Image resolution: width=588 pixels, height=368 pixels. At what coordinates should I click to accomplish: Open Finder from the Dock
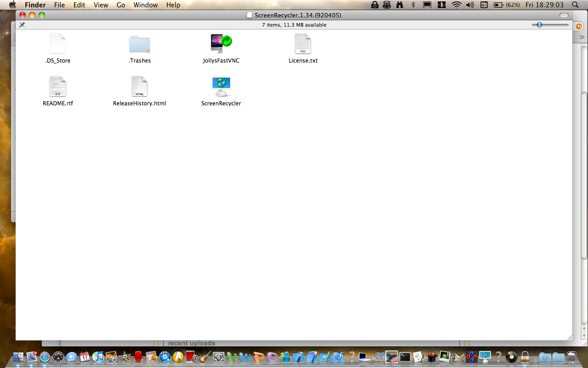[18, 356]
